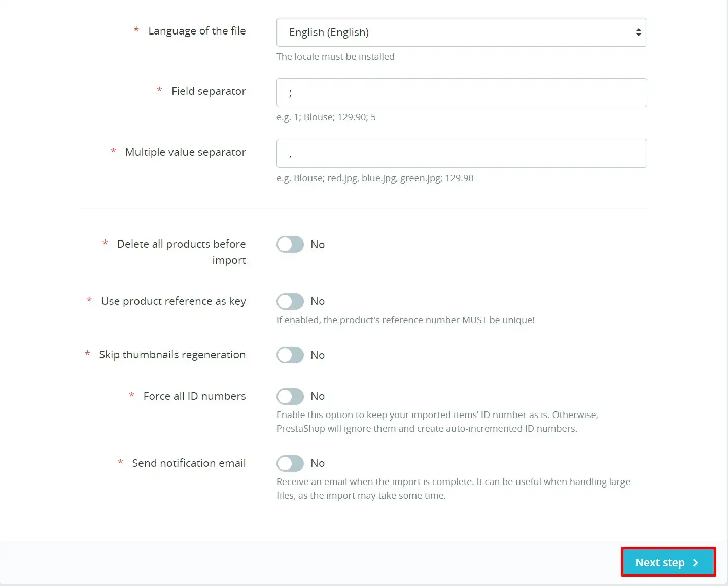Click the Next step button
The width and height of the screenshot is (728, 586).
pos(668,562)
